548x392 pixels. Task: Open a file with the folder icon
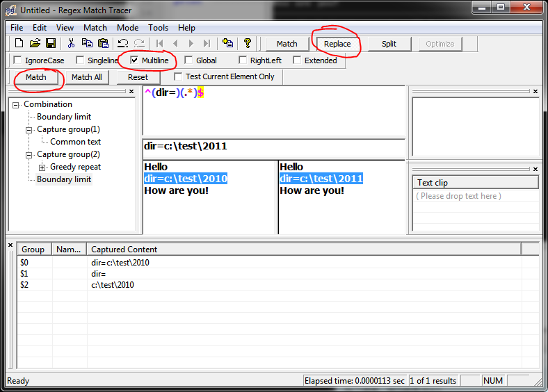[35, 43]
